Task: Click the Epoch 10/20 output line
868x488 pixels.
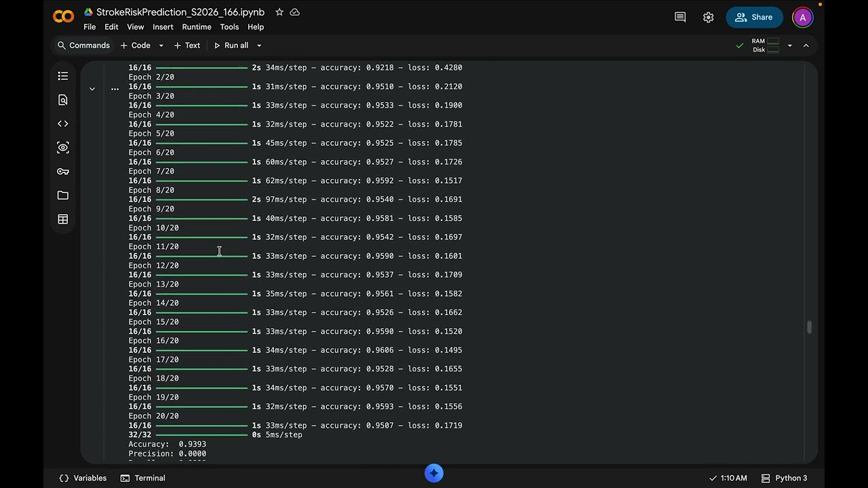Action: (154, 228)
